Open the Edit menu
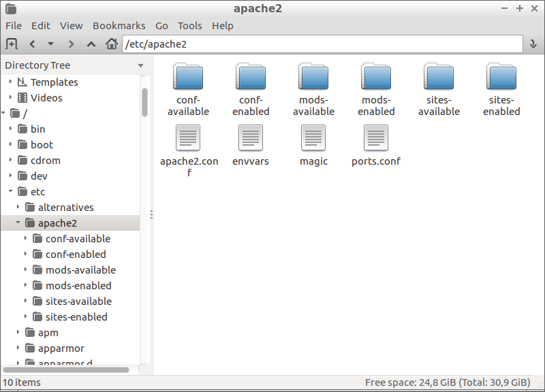Screen dimensions: 545x392 41,26
